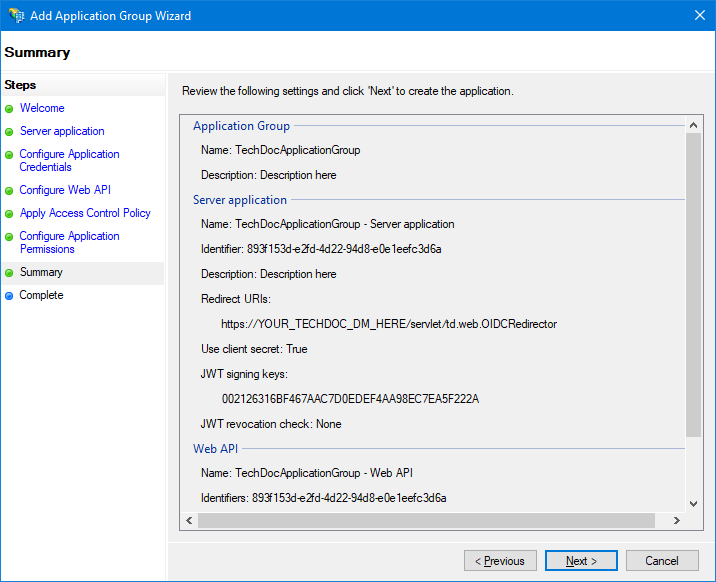The height and width of the screenshot is (582, 716).
Task: Click 'Use client secret: True' line
Action: click(x=254, y=349)
